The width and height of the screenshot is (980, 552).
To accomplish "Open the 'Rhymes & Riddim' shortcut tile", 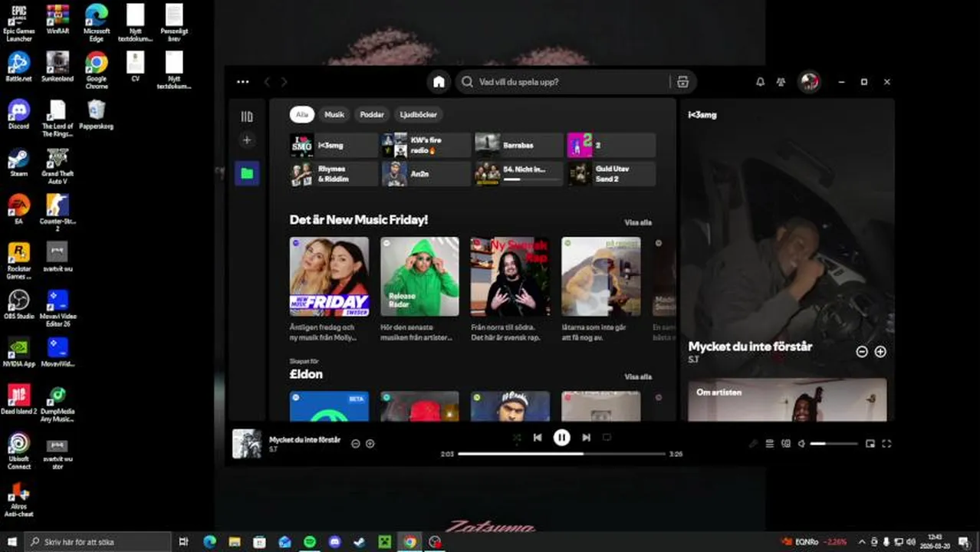I will point(334,174).
